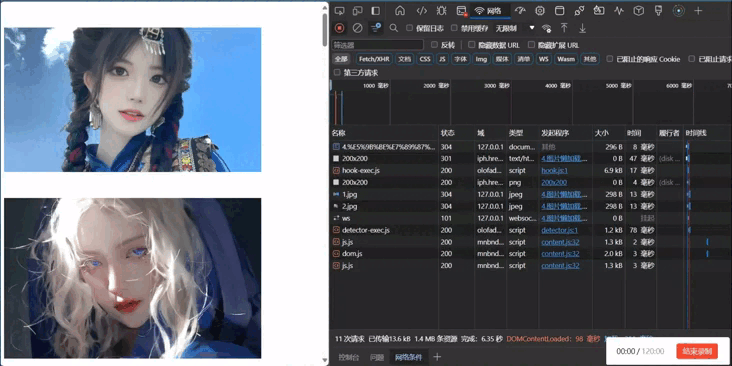Image resolution: width=732 pixels, height=366 pixels.
Task: Add more tools with the top plus icon
Action: [x=698, y=11]
